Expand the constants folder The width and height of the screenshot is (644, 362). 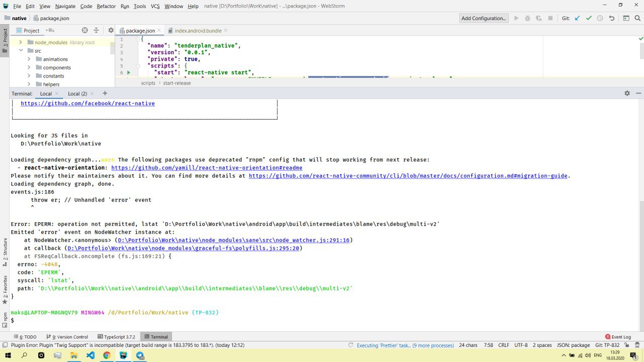tap(29, 76)
